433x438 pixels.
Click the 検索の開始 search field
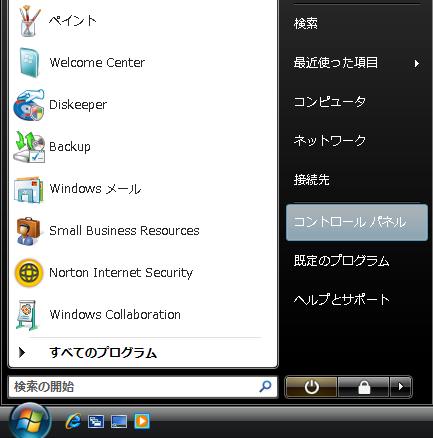point(143,387)
